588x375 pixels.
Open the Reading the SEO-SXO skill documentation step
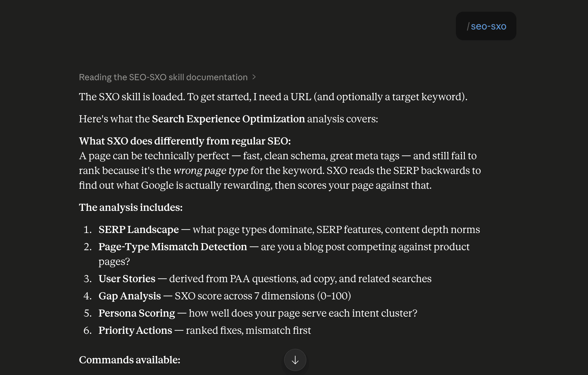coord(163,77)
